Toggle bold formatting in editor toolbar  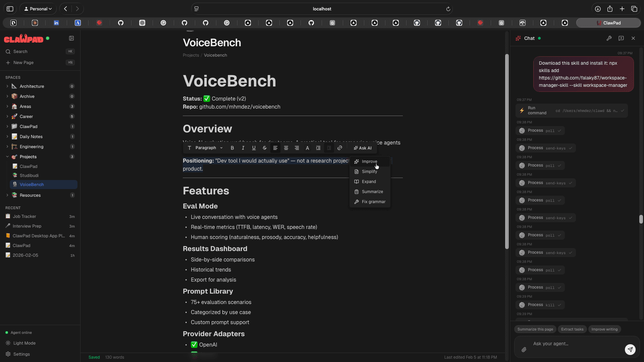point(232,148)
